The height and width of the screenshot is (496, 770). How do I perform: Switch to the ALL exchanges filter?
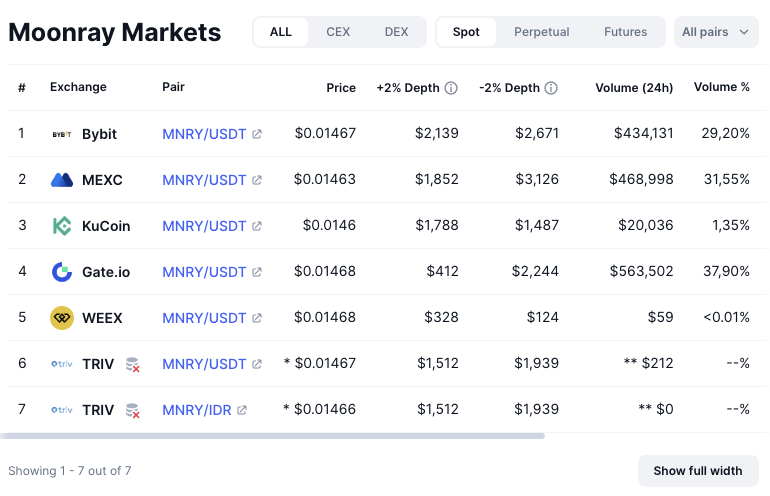281,32
